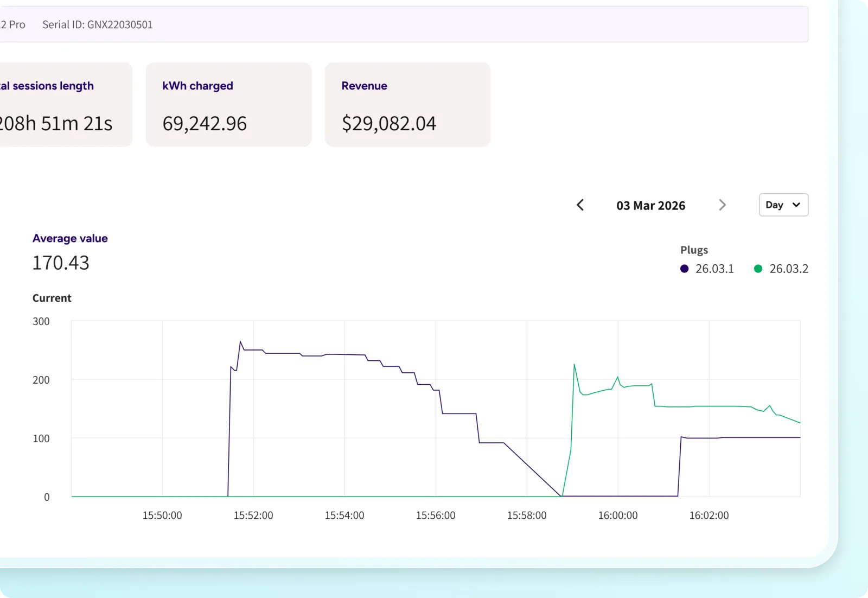The height and width of the screenshot is (598, 868).
Task: Click the Serial ID GNX22030501 text
Action: [x=98, y=25]
